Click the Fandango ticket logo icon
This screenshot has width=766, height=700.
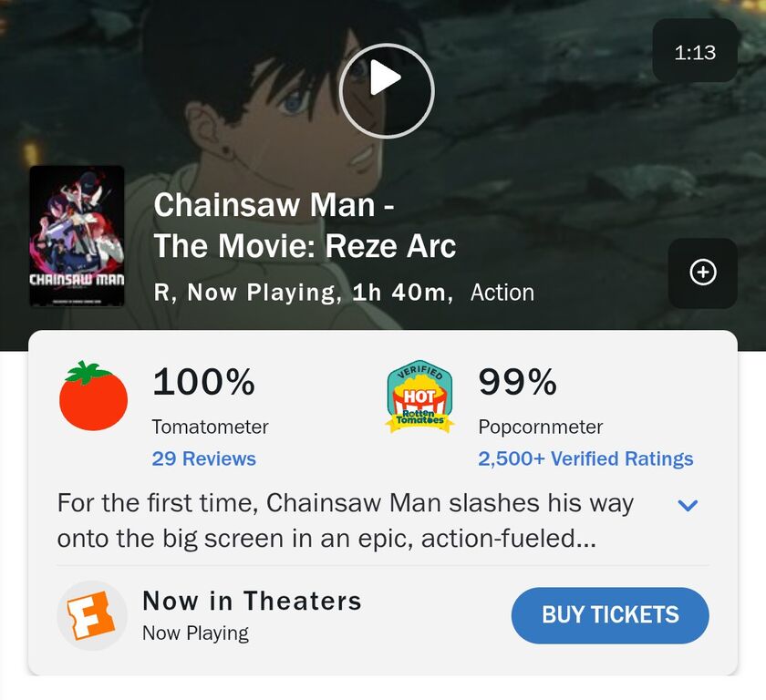pos(91,615)
